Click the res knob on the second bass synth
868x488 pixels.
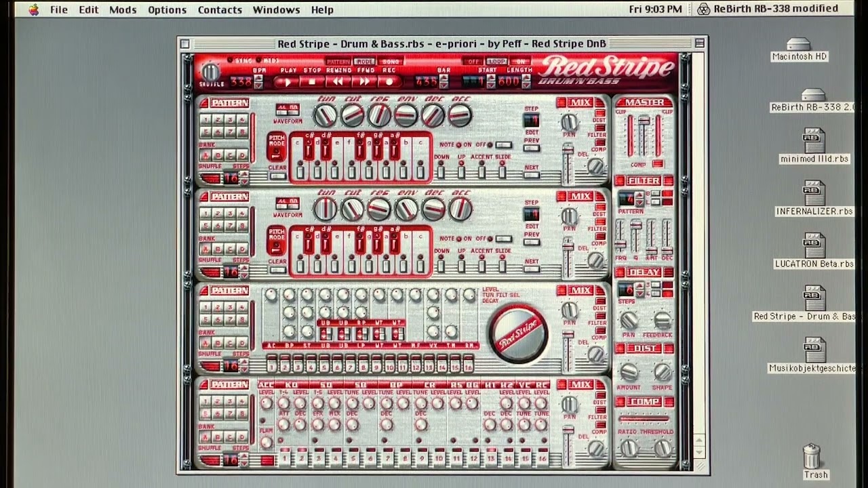[x=379, y=210]
